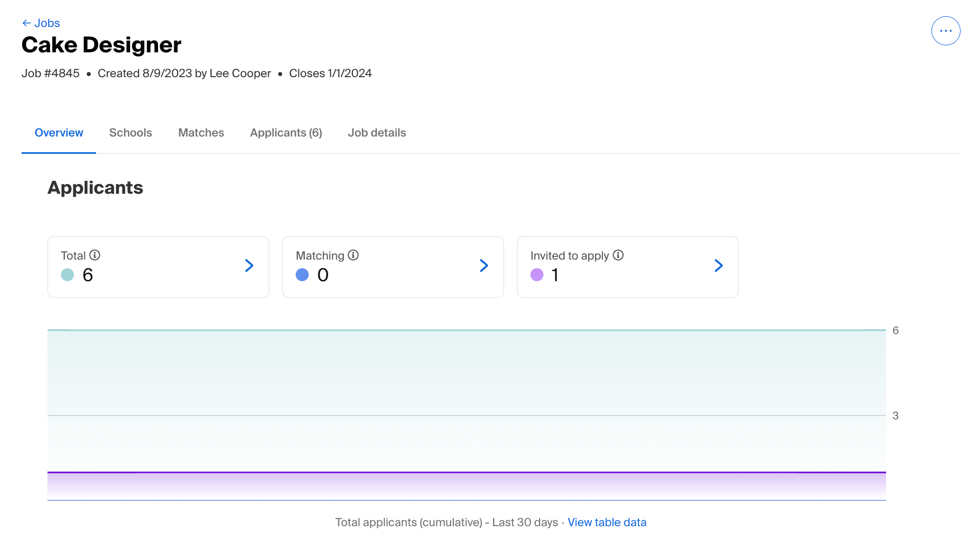Expand the Total card chevron arrow

click(249, 266)
